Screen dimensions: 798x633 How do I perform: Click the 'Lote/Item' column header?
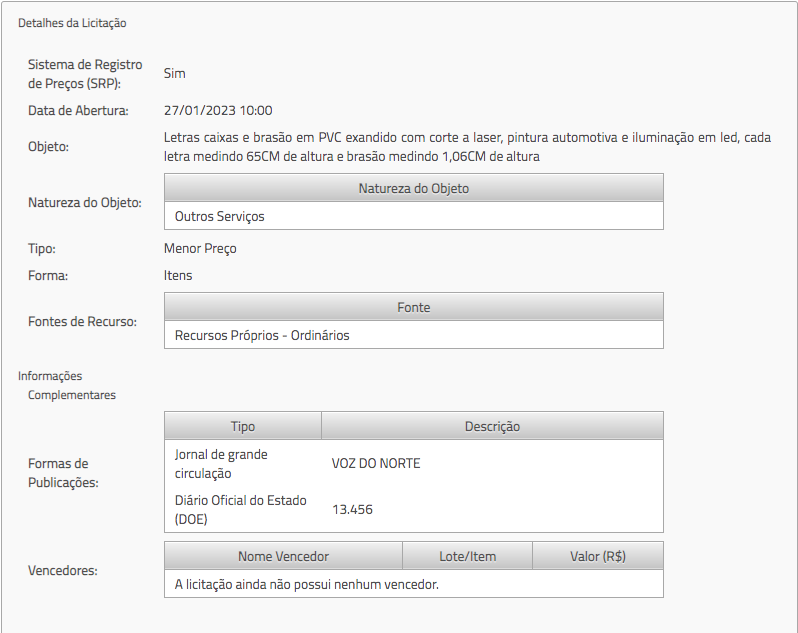click(467, 556)
